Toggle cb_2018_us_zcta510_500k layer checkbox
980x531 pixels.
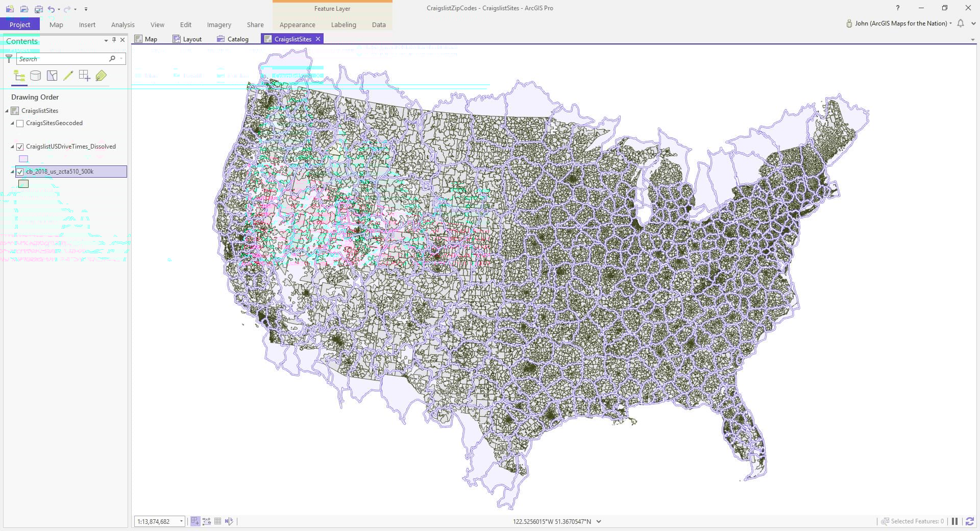[x=20, y=172]
